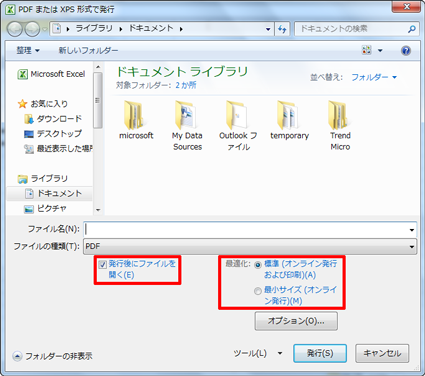425x376 pixels.
Task: Click Microsoft Excel icon in sidebar
Action: (22, 74)
